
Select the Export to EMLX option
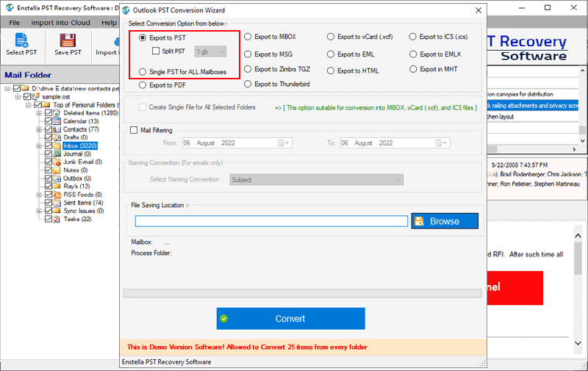point(413,54)
